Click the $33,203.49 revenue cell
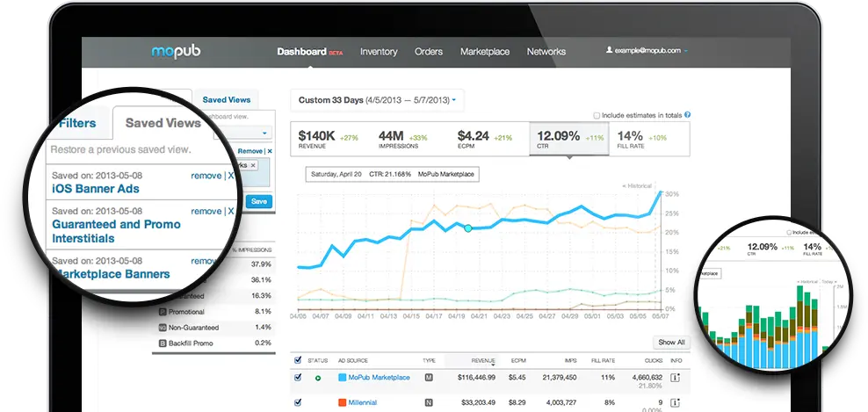 [x=478, y=402]
